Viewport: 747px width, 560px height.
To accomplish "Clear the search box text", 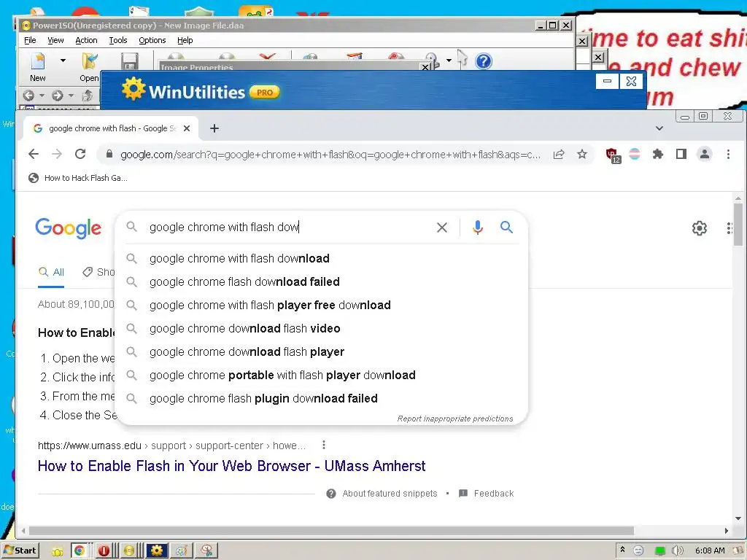I will click(x=442, y=227).
